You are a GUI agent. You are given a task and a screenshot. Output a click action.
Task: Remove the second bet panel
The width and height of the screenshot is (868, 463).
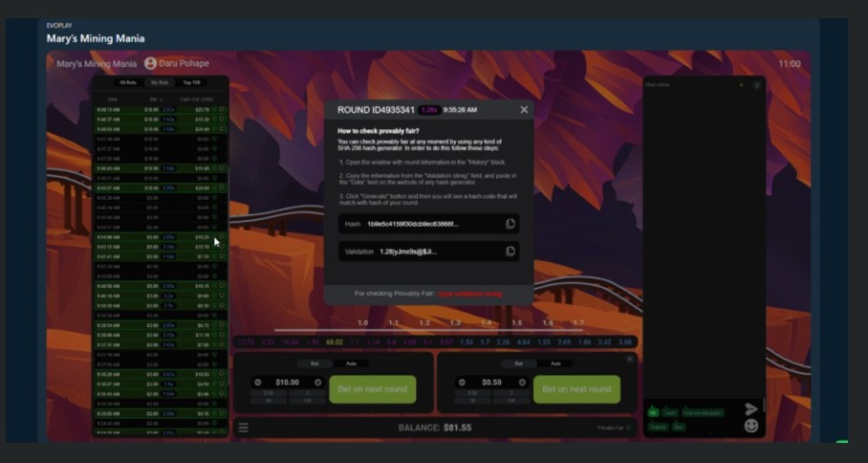click(x=630, y=360)
